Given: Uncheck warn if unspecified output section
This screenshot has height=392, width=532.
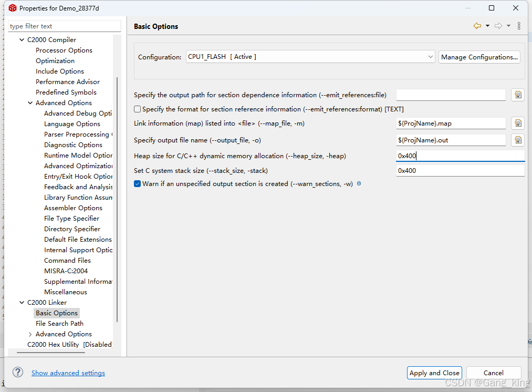Looking at the screenshot, I should tap(138, 183).
